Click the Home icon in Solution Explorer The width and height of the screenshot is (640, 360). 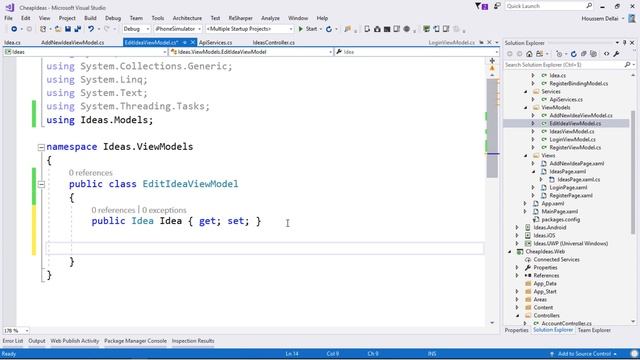tap(529, 54)
